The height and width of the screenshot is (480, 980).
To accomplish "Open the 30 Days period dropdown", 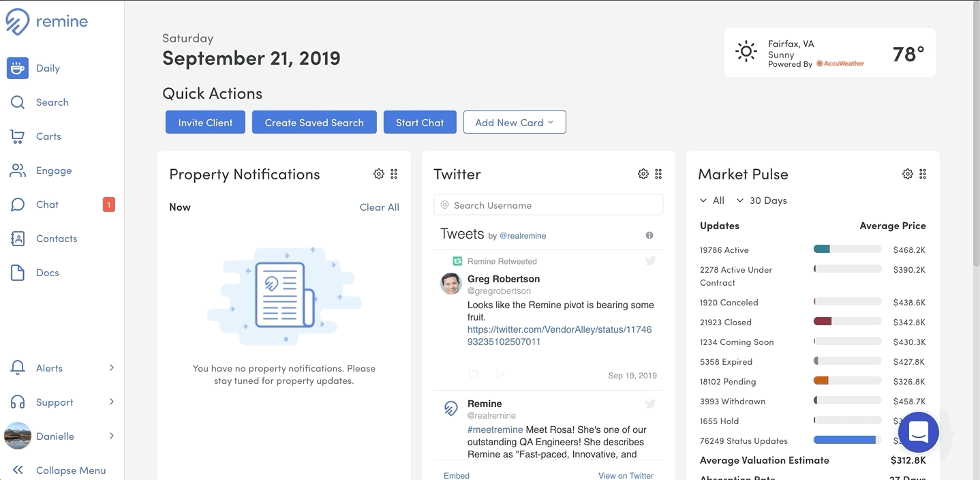I will point(762,200).
